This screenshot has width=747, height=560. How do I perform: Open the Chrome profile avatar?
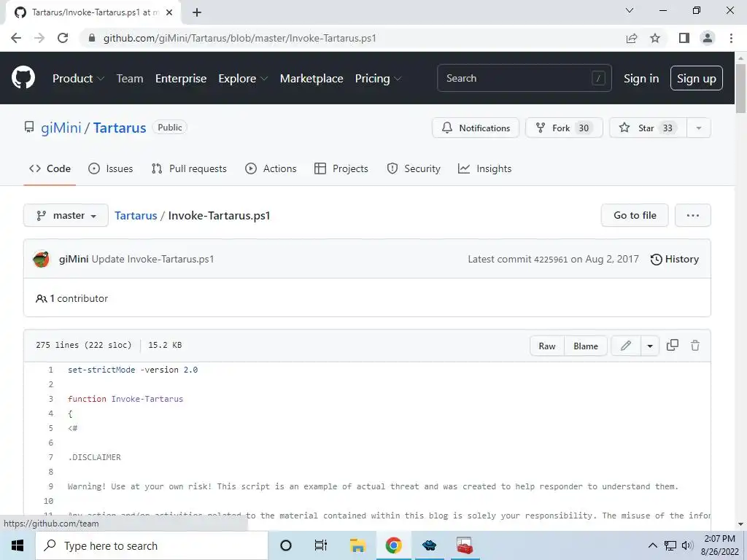(708, 38)
